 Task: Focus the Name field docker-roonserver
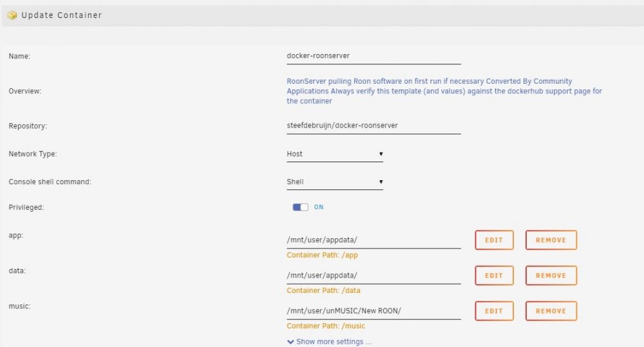click(374, 56)
